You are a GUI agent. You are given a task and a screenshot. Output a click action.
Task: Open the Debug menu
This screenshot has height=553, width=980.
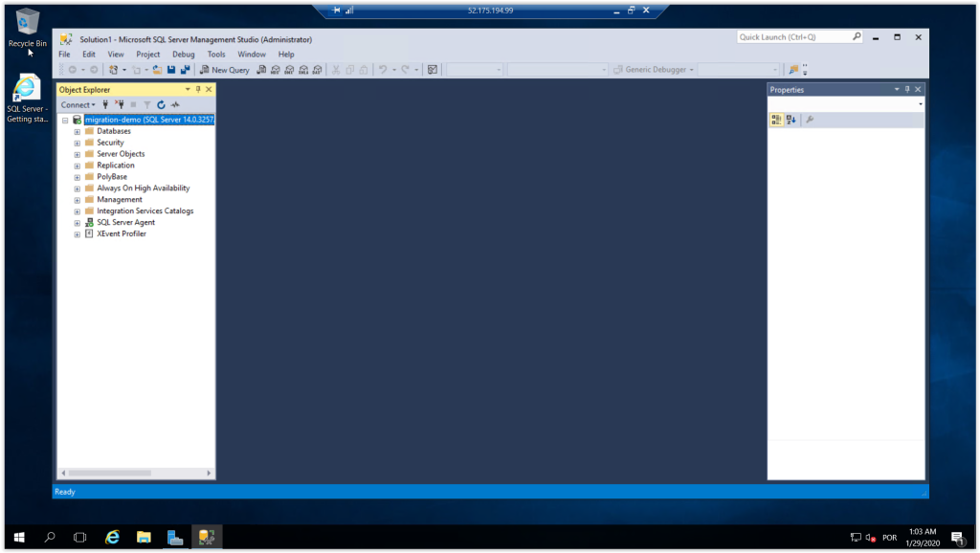point(184,55)
